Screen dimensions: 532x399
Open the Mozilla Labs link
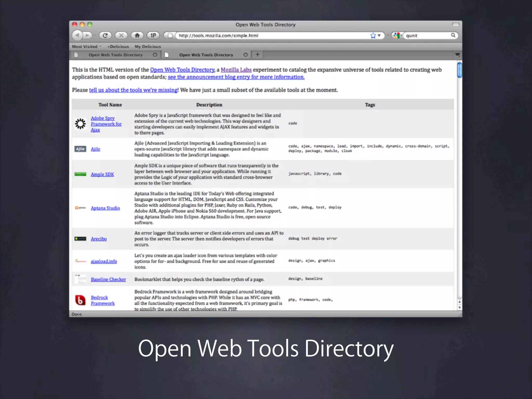(236, 70)
